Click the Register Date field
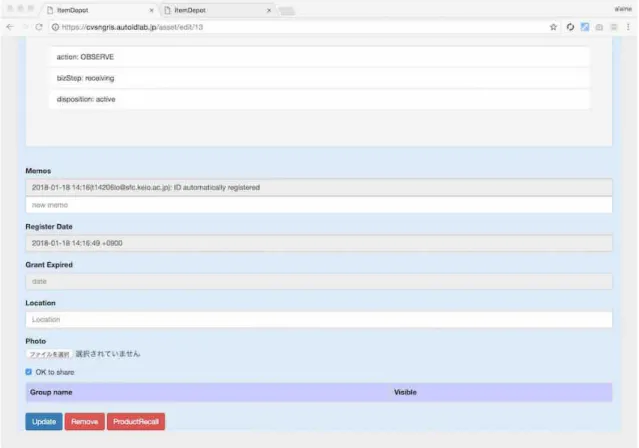The width and height of the screenshot is (639, 448). pos(319,243)
